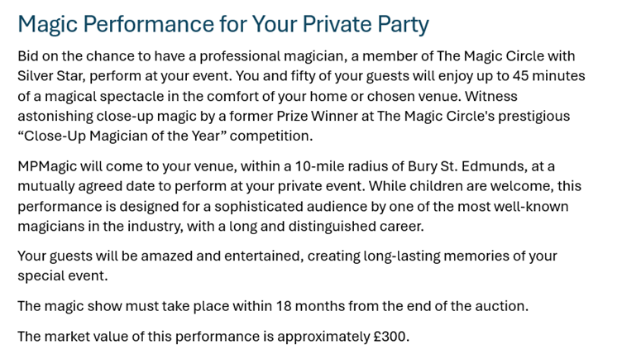Click the heading "Magic Performance for Your Private Party"
This screenshot has width=622, height=364.
pyautogui.click(x=222, y=23)
